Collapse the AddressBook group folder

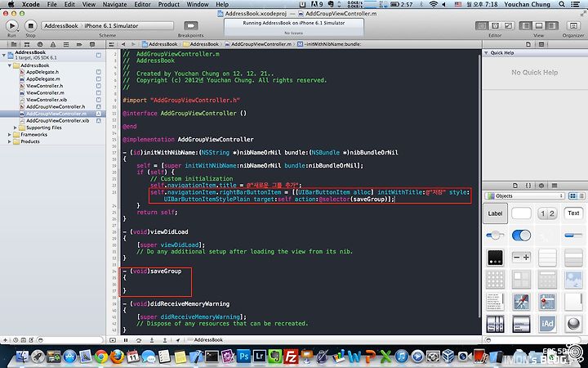10,65
